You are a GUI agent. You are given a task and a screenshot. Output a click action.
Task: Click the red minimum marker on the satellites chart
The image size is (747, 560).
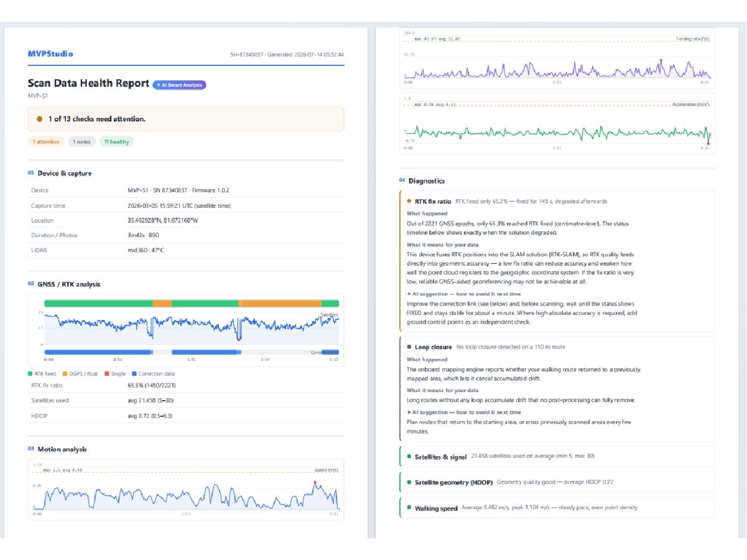(238, 340)
